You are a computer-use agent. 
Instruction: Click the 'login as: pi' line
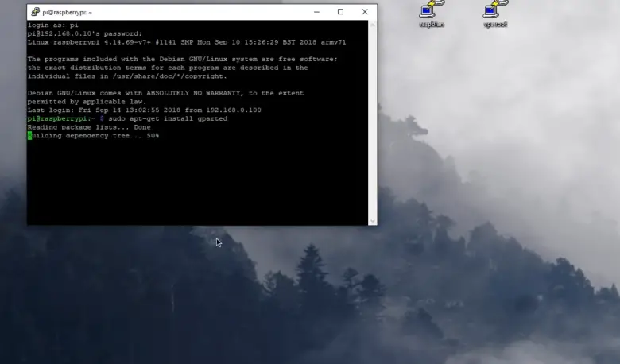point(53,25)
